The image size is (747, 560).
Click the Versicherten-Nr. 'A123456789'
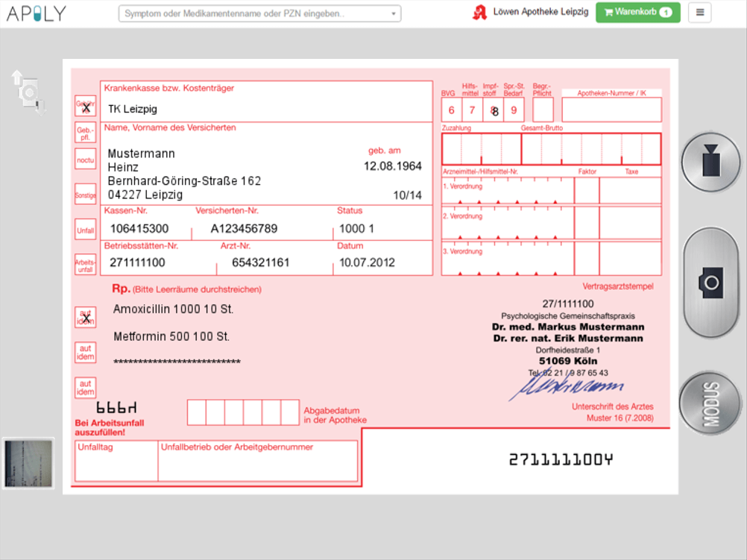point(244,229)
